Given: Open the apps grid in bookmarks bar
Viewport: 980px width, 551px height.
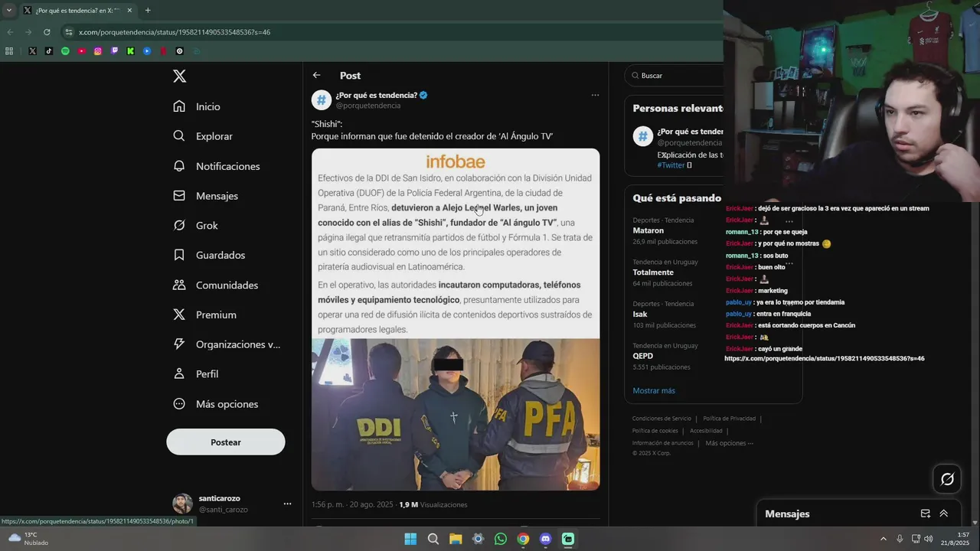Looking at the screenshot, I should [x=9, y=51].
